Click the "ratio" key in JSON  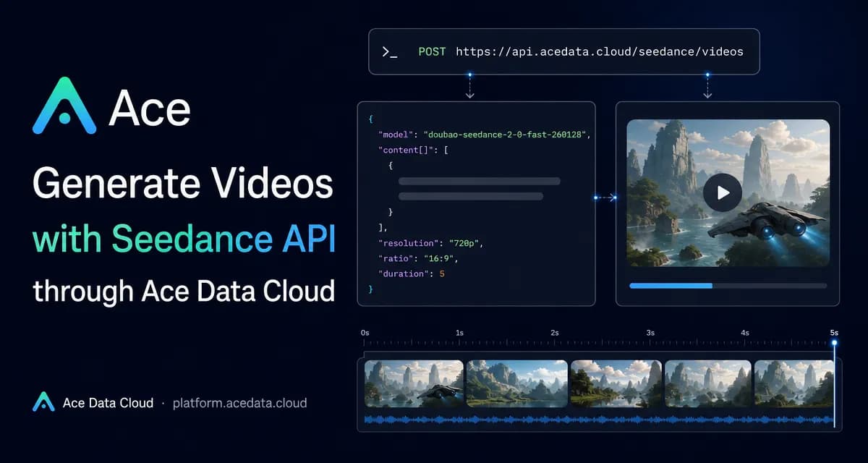(x=396, y=258)
